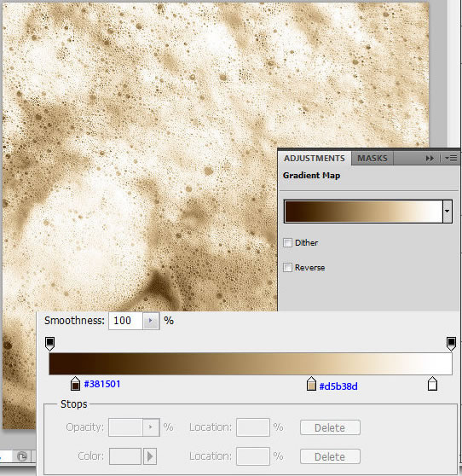The height and width of the screenshot is (476, 462).
Task: Open the Color picker arrow in Stops
Action: tap(150, 456)
